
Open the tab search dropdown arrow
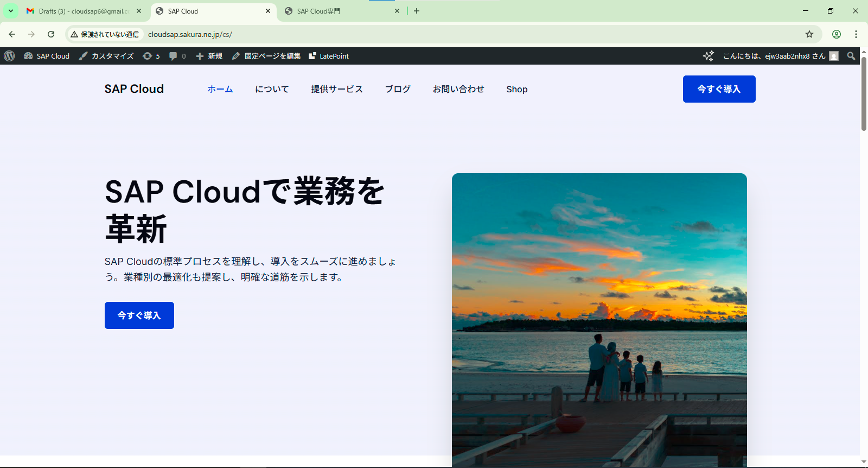tap(11, 11)
